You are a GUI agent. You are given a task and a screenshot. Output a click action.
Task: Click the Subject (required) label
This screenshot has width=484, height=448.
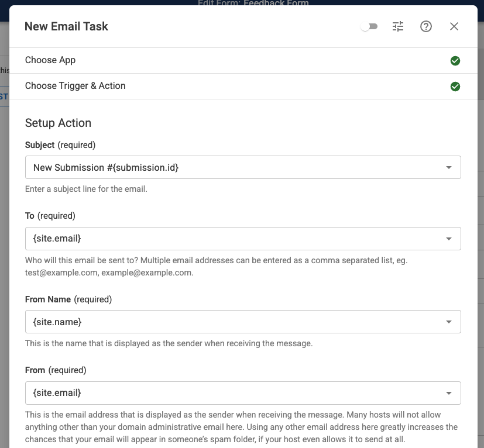(60, 144)
